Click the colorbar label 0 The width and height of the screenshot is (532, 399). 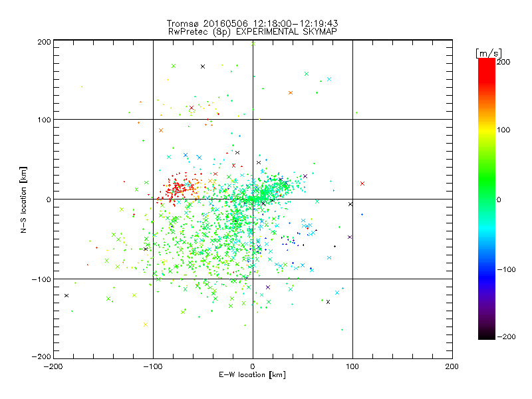pyautogui.click(x=499, y=199)
